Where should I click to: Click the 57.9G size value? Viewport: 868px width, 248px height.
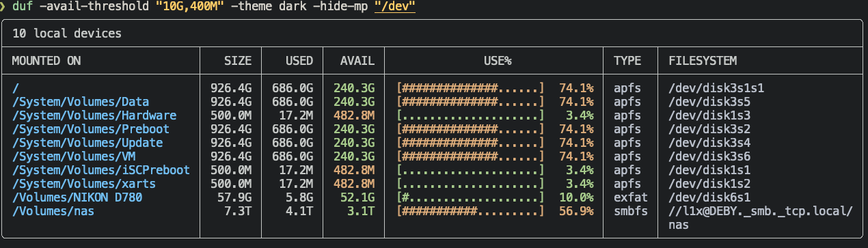[234, 197]
